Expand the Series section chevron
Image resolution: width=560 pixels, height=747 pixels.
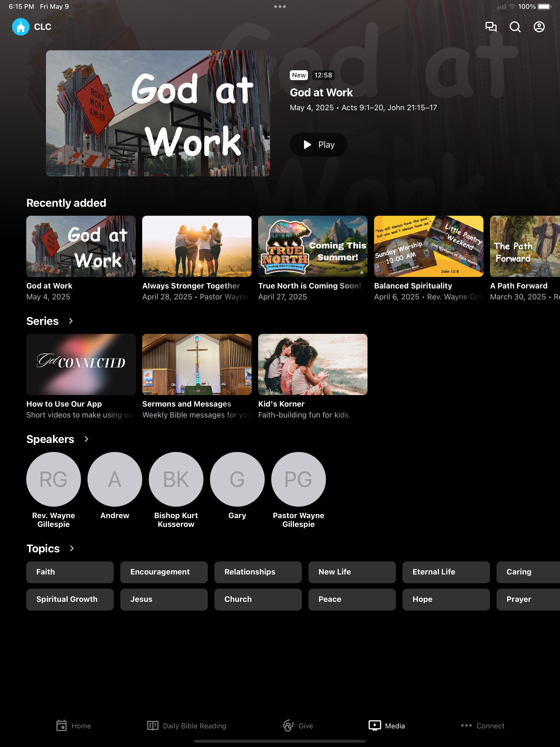pos(71,321)
